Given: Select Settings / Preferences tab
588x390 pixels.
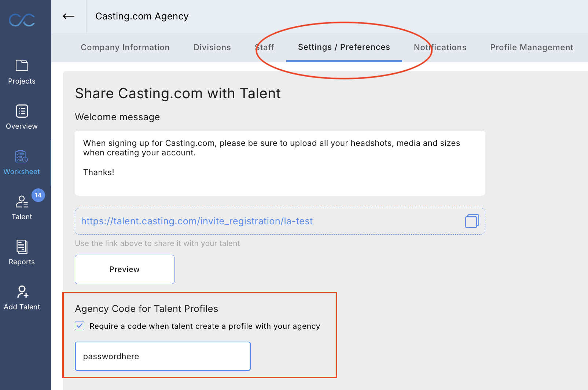Looking at the screenshot, I should [x=344, y=47].
